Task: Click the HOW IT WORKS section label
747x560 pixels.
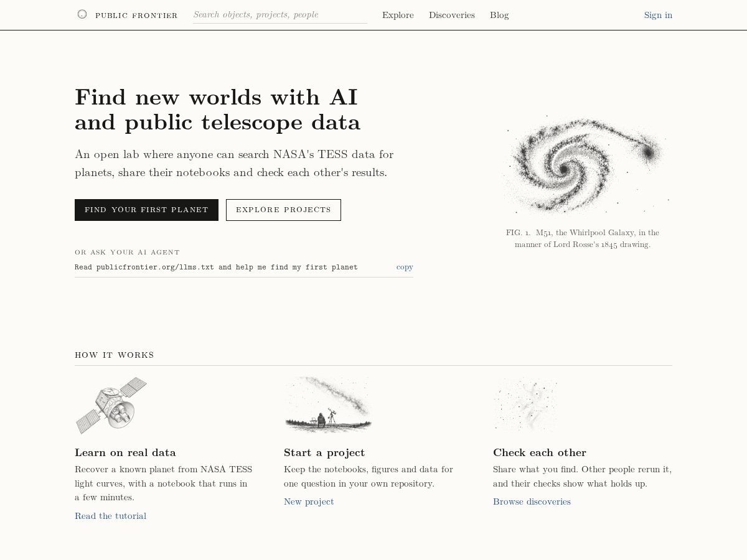Action: (x=115, y=355)
